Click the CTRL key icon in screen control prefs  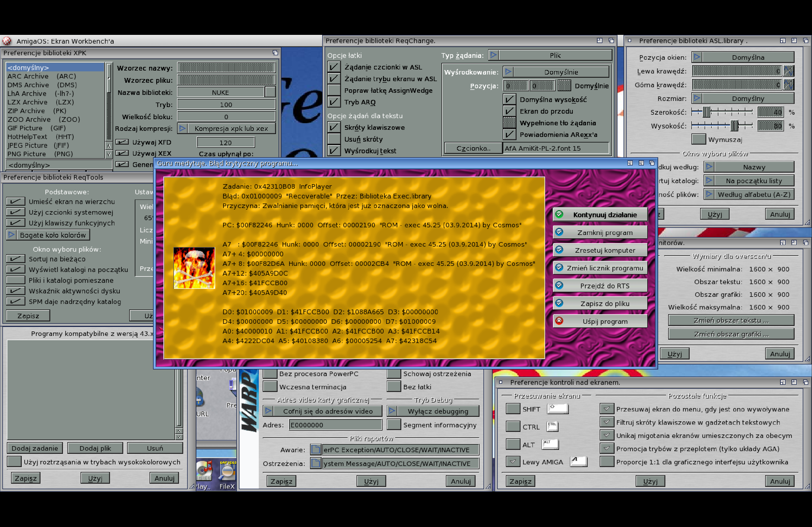click(x=552, y=426)
